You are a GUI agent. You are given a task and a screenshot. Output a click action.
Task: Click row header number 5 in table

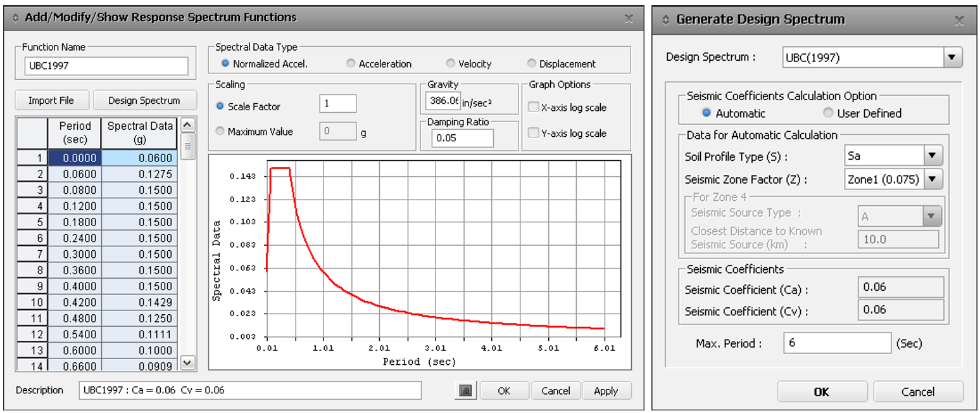[x=32, y=222]
